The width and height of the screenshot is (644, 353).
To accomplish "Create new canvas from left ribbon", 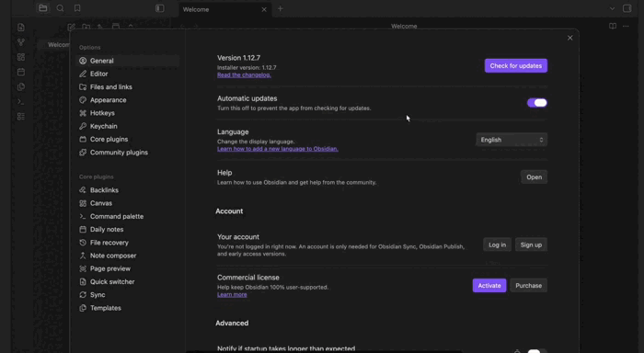I will coord(21,57).
